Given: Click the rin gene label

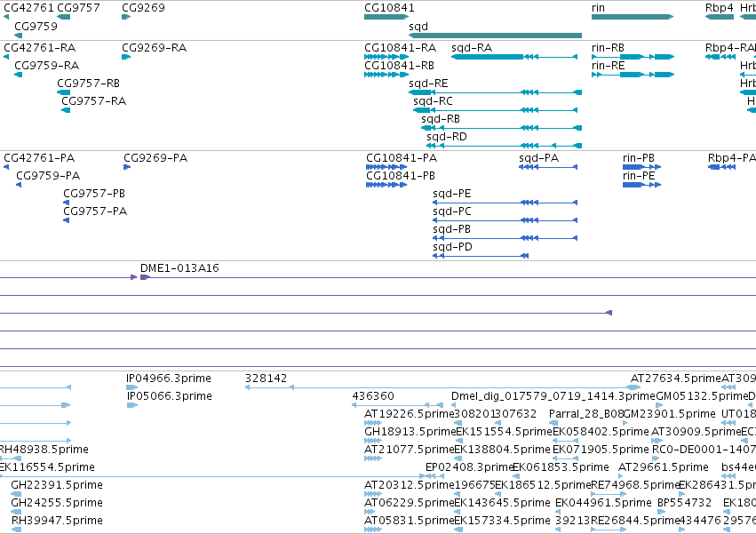Looking at the screenshot, I should [x=598, y=8].
